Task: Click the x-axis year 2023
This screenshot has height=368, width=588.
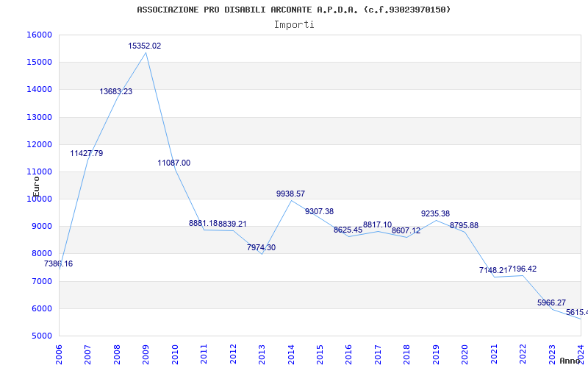Action: [x=552, y=354]
